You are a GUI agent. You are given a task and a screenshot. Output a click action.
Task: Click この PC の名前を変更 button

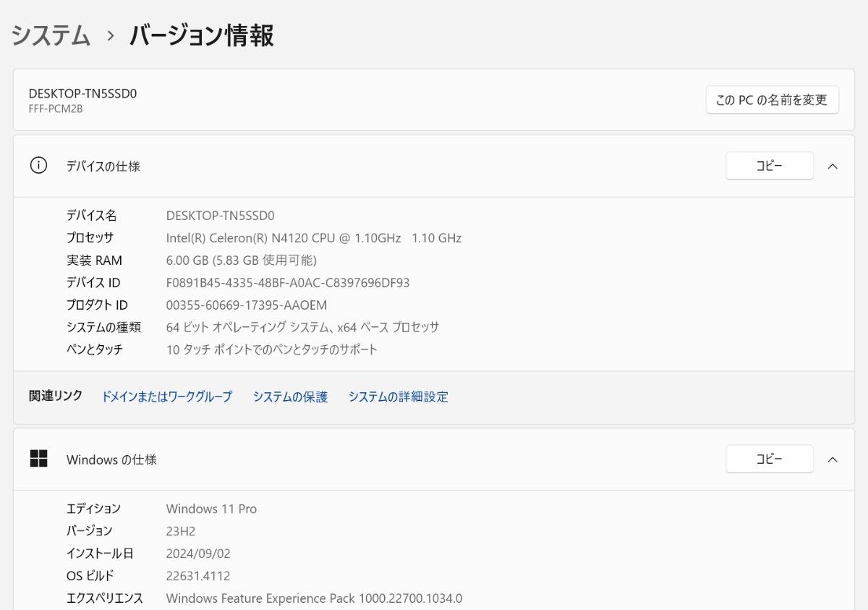[x=772, y=100]
